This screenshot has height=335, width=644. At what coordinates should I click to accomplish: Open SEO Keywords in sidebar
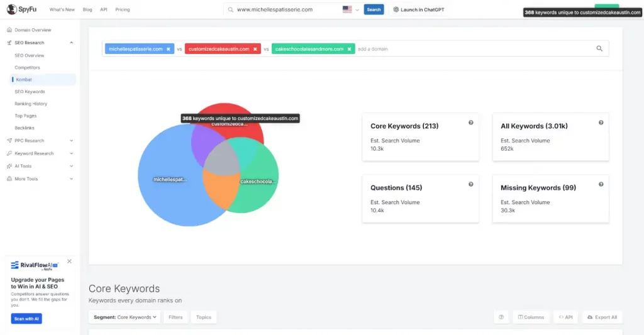pyautogui.click(x=30, y=92)
